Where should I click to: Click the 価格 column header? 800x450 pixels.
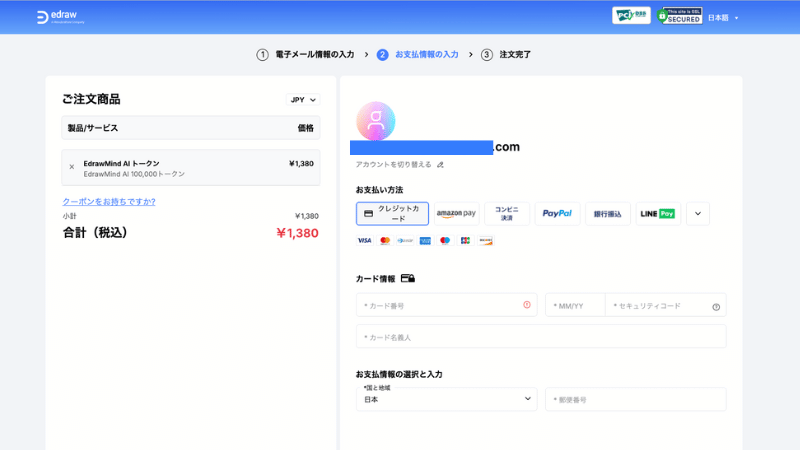point(306,128)
